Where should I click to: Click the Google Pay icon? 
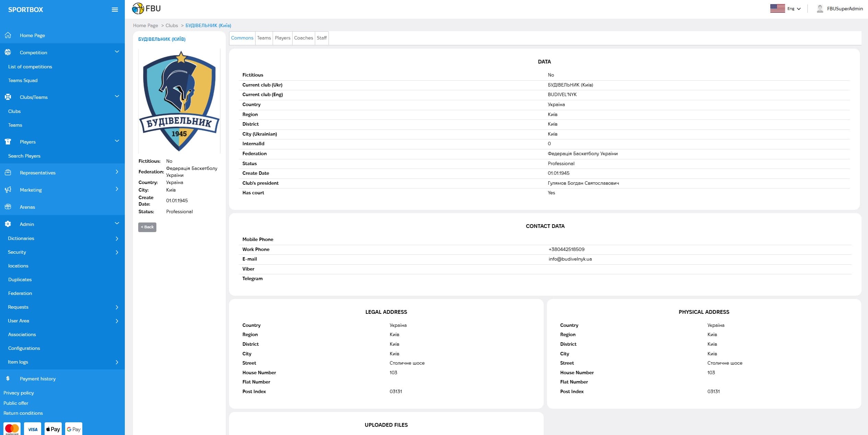74,429
